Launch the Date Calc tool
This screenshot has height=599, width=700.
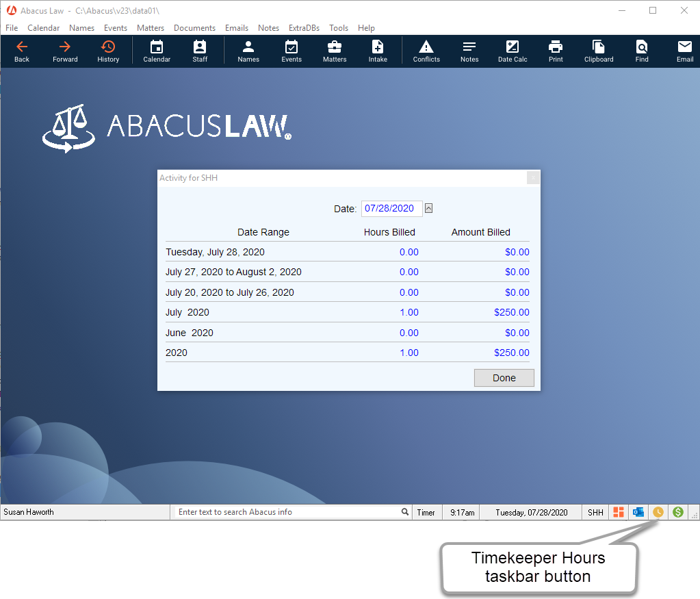click(x=513, y=51)
